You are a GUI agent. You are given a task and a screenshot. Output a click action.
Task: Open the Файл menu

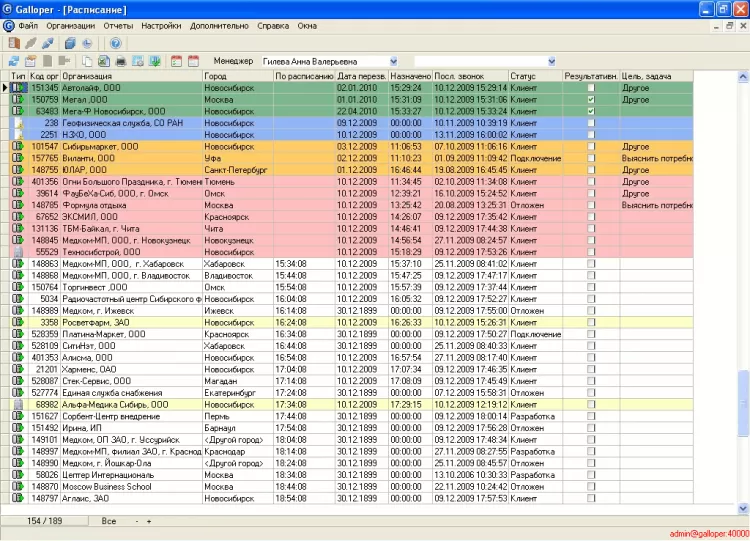28,26
